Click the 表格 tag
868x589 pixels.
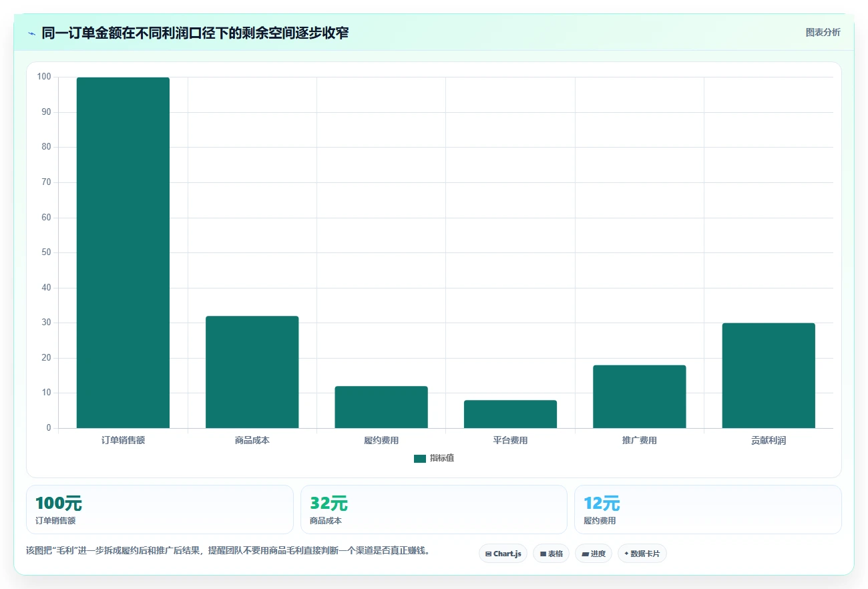pyautogui.click(x=551, y=554)
